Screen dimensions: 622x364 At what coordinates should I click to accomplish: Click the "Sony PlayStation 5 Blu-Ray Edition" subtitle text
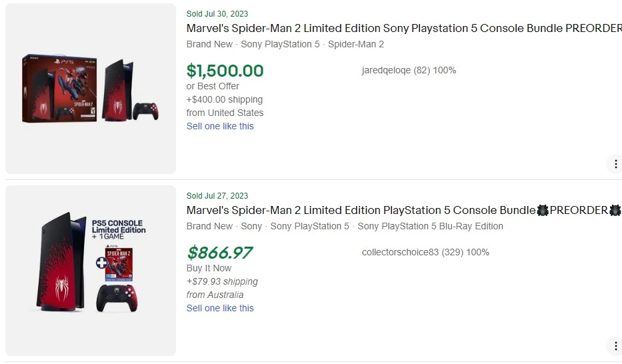(430, 226)
